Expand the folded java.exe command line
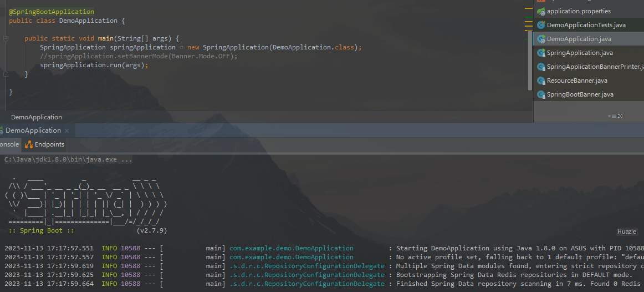This screenshot has width=644, height=292. coord(68,159)
